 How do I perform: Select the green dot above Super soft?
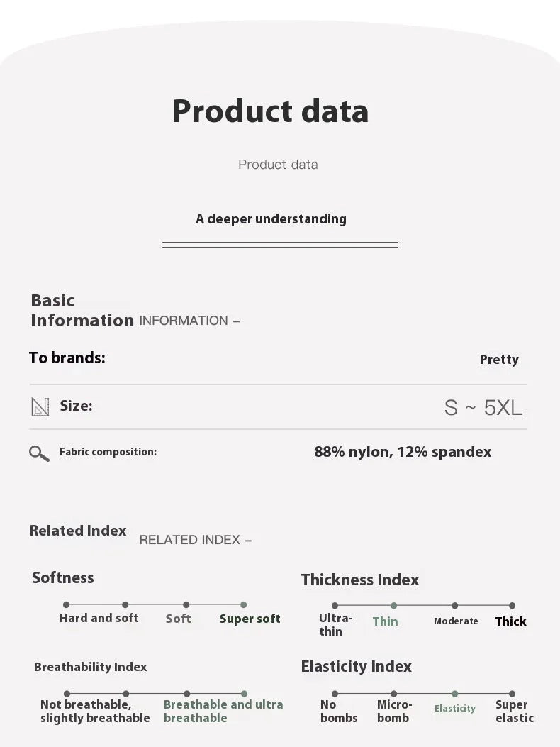tap(243, 605)
